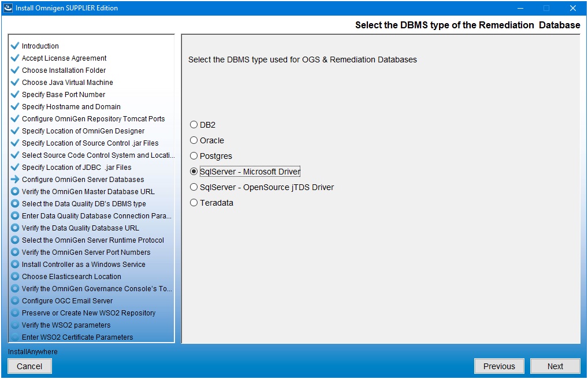This screenshot has width=588, height=379.
Task: Click checkmark next to Accept License Agreement
Action: [15, 58]
